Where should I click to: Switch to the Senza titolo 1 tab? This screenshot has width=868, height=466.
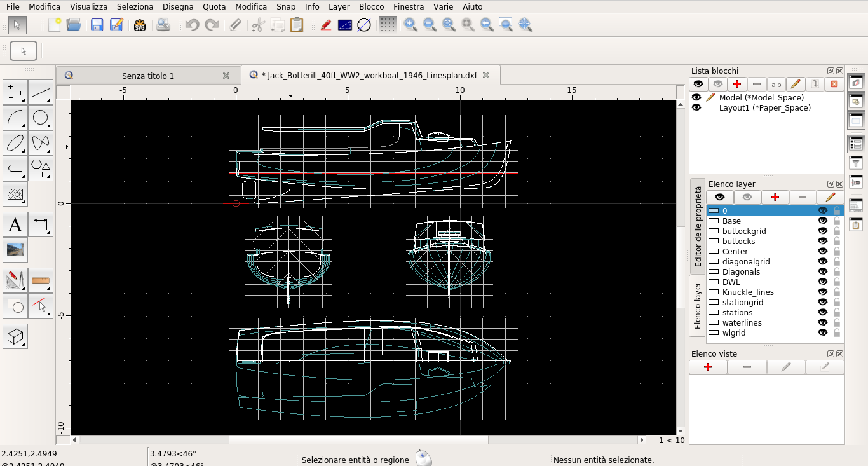[x=148, y=76]
